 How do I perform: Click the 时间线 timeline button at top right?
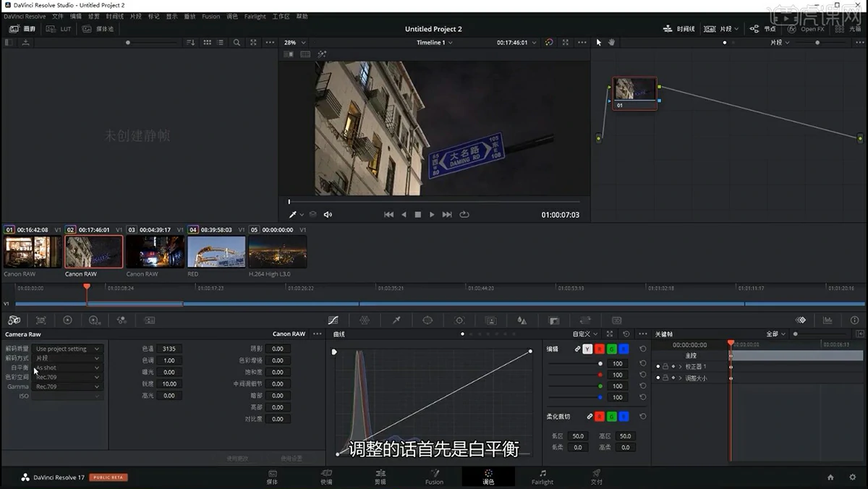pyautogui.click(x=679, y=29)
